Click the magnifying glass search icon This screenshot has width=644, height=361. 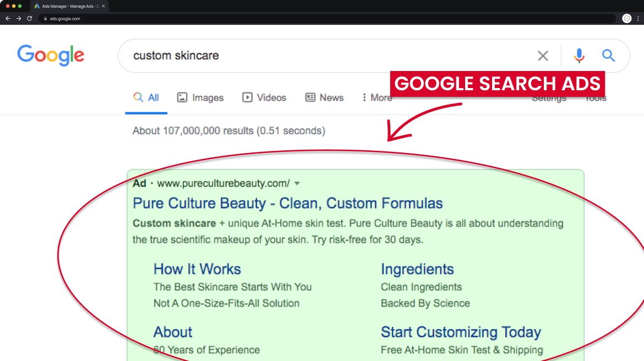coord(608,56)
